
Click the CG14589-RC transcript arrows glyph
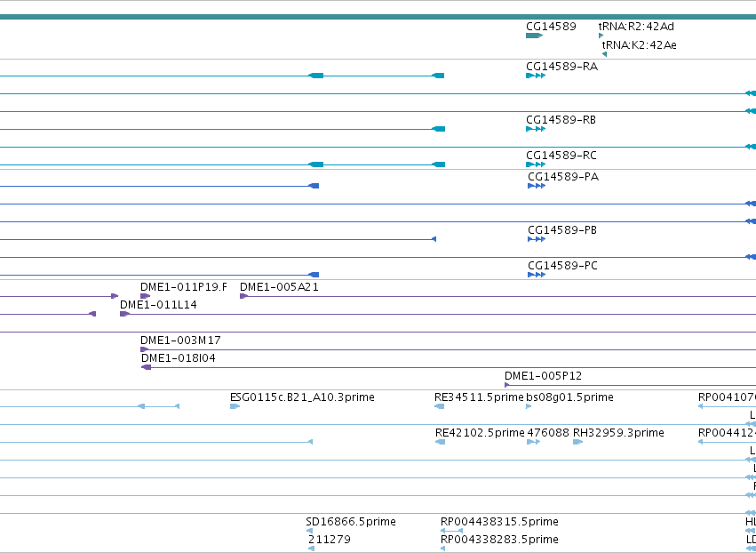tap(536, 164)
